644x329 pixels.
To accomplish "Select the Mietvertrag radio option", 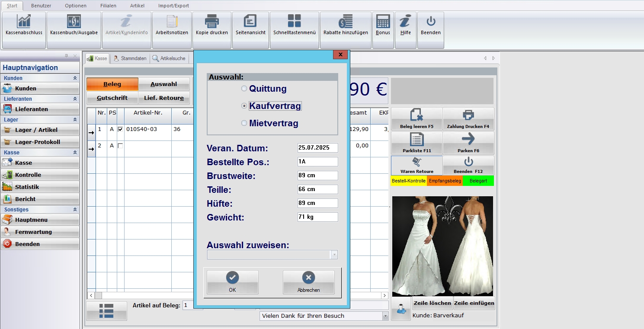I will tap(244, 123).
